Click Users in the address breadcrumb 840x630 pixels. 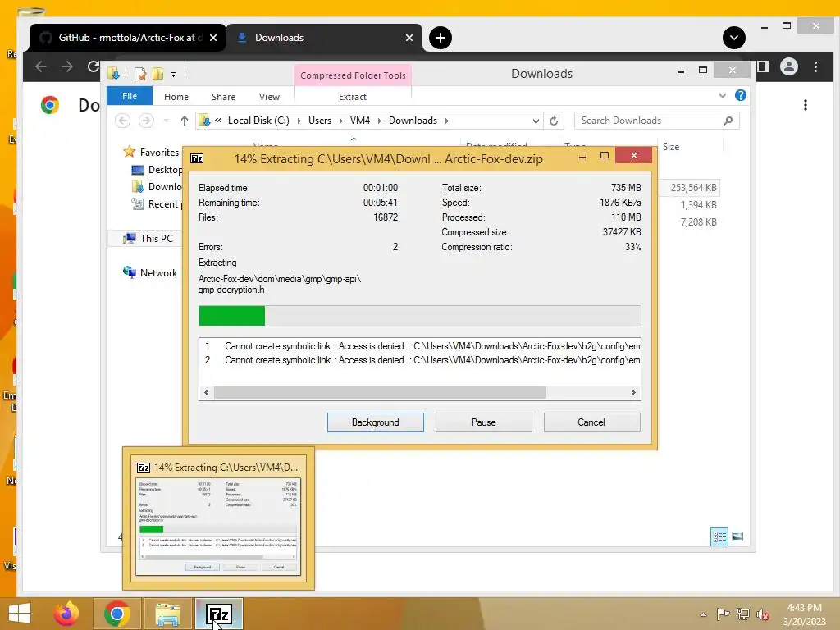[320, 121]
